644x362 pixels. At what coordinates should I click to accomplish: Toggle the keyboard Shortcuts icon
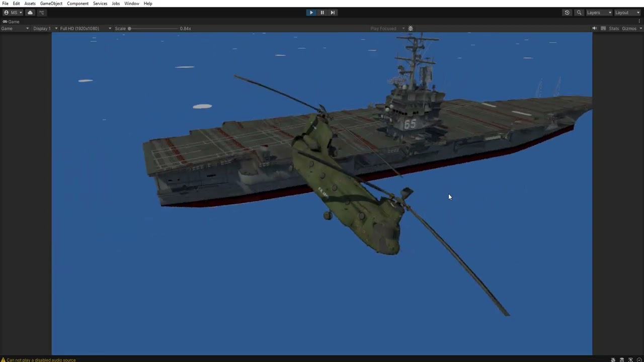[x=603, y=29]
